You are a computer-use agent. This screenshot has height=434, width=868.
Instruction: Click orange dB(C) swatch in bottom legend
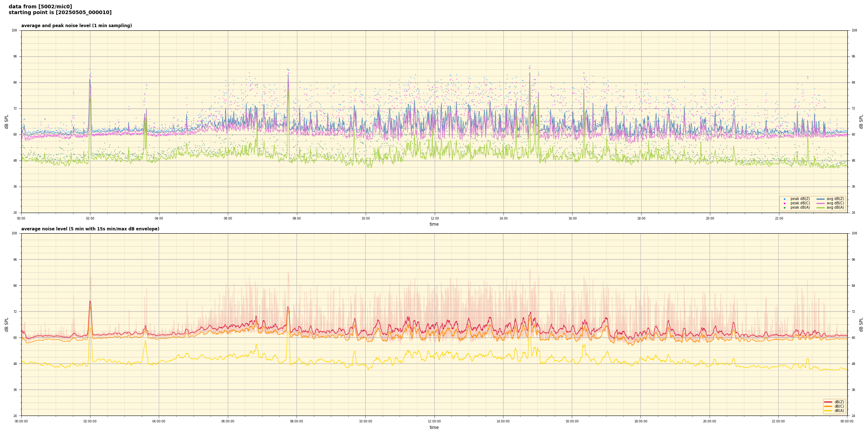point(828,406)
